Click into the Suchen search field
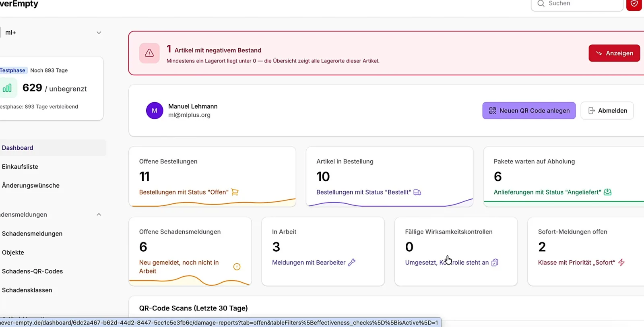 577,4
